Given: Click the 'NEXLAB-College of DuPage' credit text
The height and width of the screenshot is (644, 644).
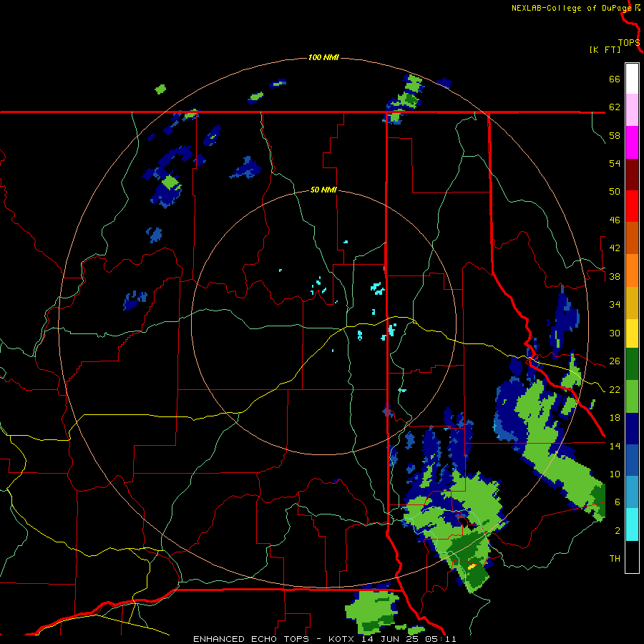Looking at the screenshot, I should point(571,8).
